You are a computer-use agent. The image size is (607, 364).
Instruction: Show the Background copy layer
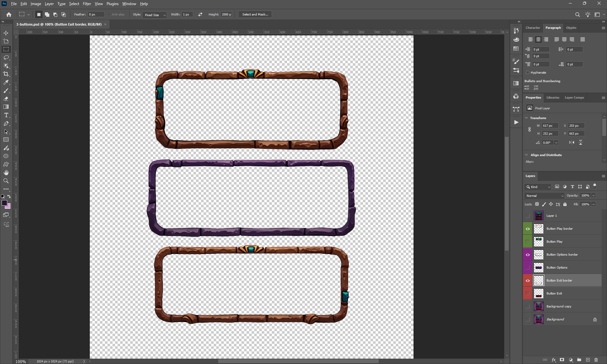click(x=528, y=306)
